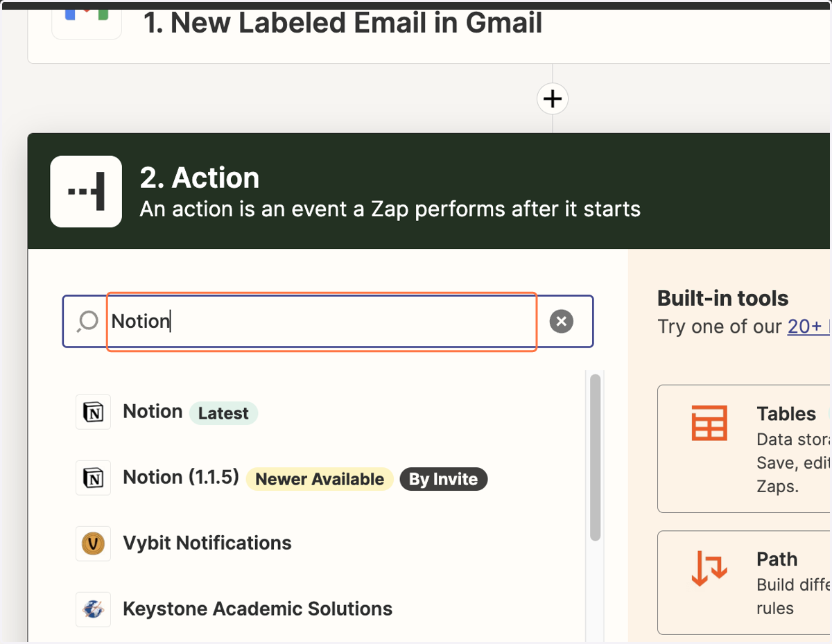Click the Notion Latest logo icon
Viewport: 832px width, 644px height.
93,412
